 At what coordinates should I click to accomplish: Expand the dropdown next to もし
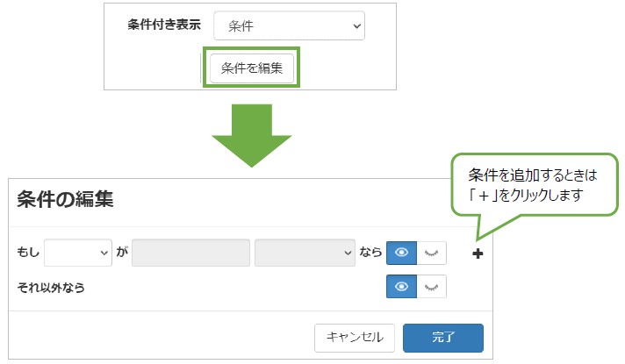(78, 253)
